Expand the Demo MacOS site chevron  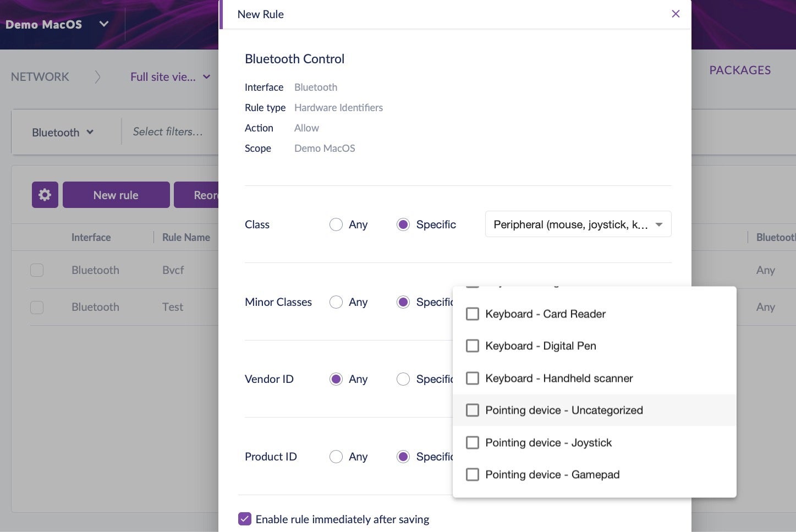click(x=103, y=24)
